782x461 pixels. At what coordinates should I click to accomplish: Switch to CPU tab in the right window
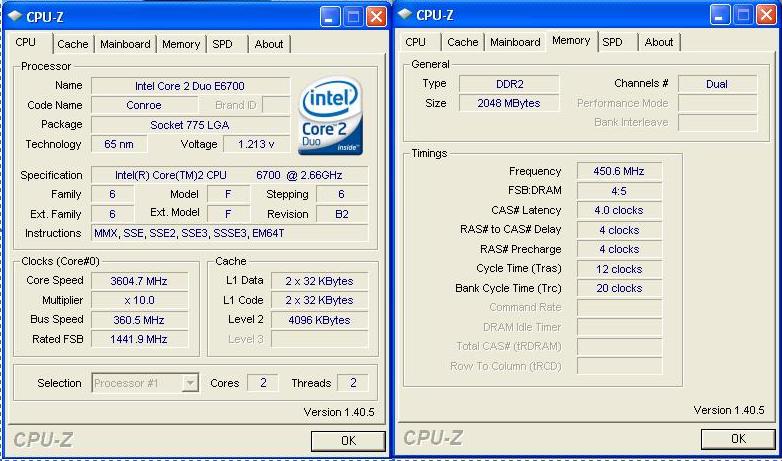[415, 42]
